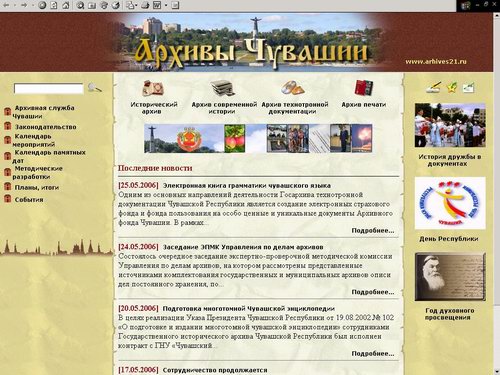Open События menu item
The image size is (500, 375).
click(29, 200)
